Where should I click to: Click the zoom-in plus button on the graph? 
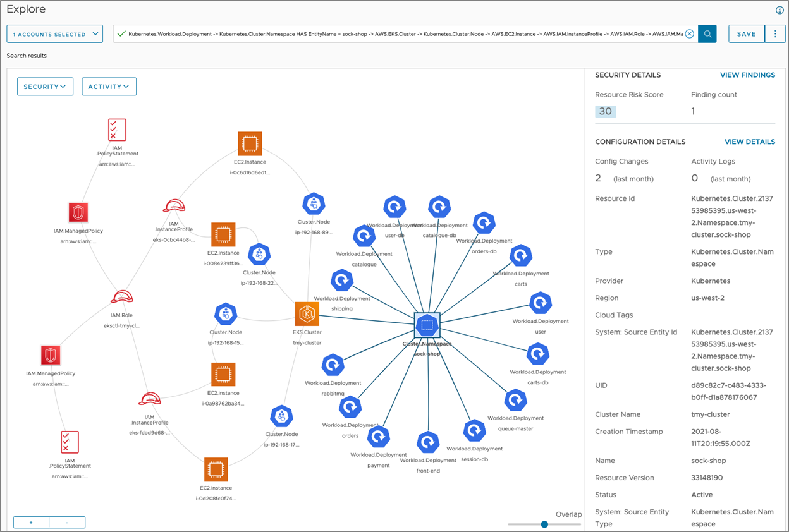point(30,522)
